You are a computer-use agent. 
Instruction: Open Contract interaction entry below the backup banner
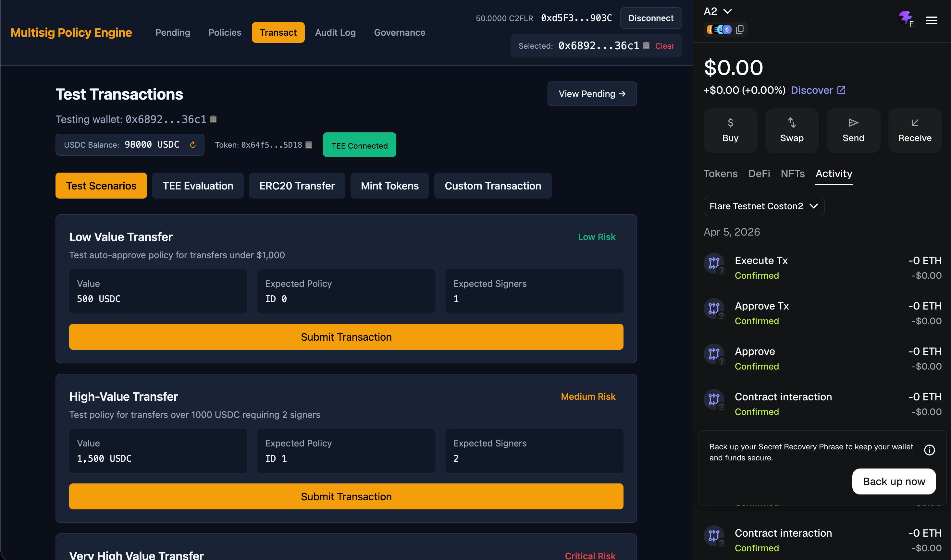(823, 540)
